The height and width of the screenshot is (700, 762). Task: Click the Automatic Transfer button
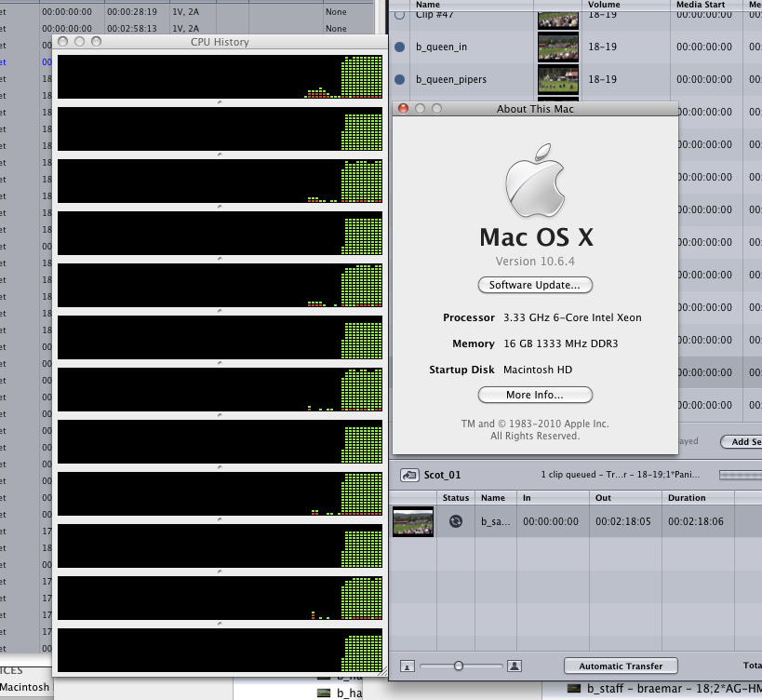[621, 666]
